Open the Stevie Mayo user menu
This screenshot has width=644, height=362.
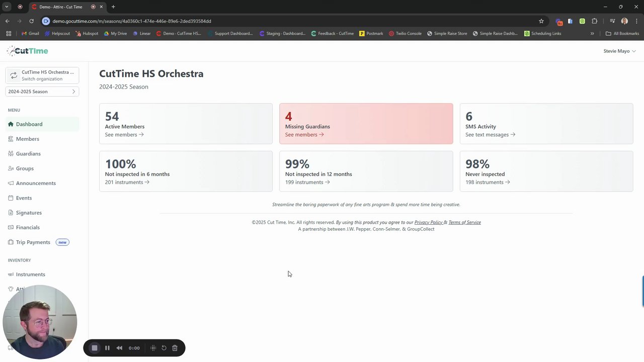point(619,51)
